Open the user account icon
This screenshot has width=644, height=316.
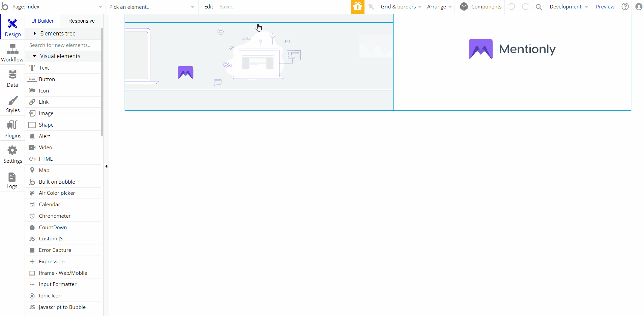tap(639, 7)
